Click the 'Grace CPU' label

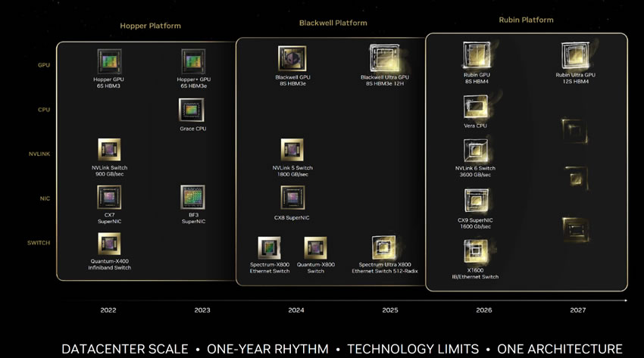click(x=193, y=129)
